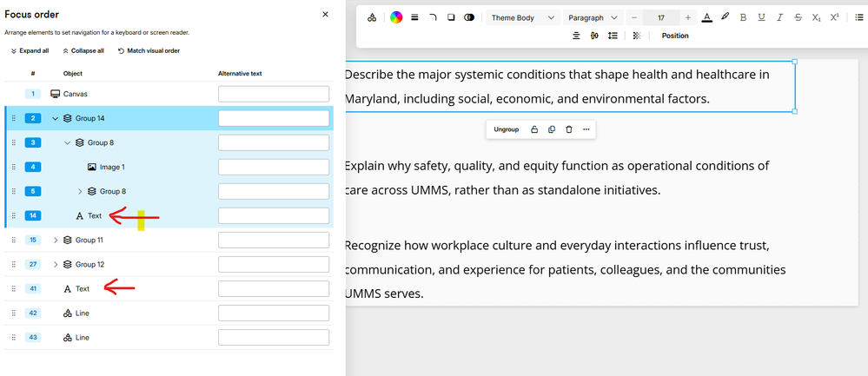Duplicate the selected group
Viewport: 868px width, 376px height.
point(552,129)
